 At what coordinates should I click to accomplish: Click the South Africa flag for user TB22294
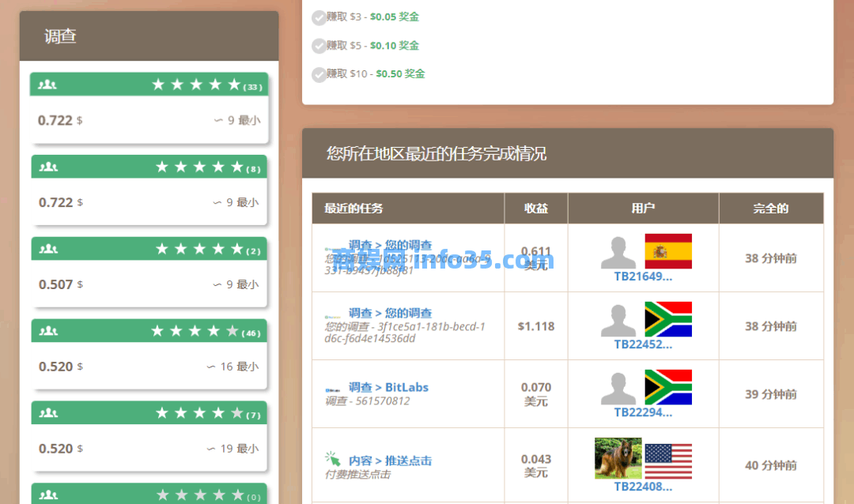[x=668, y=388]
